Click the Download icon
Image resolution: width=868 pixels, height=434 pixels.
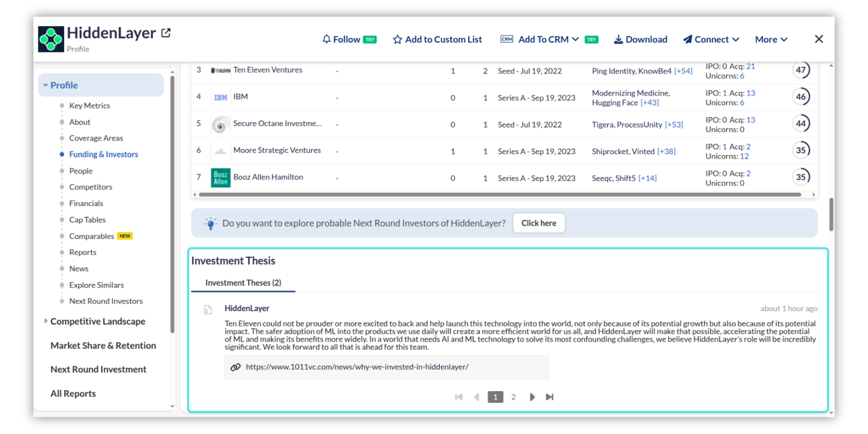tap(618, 40)
